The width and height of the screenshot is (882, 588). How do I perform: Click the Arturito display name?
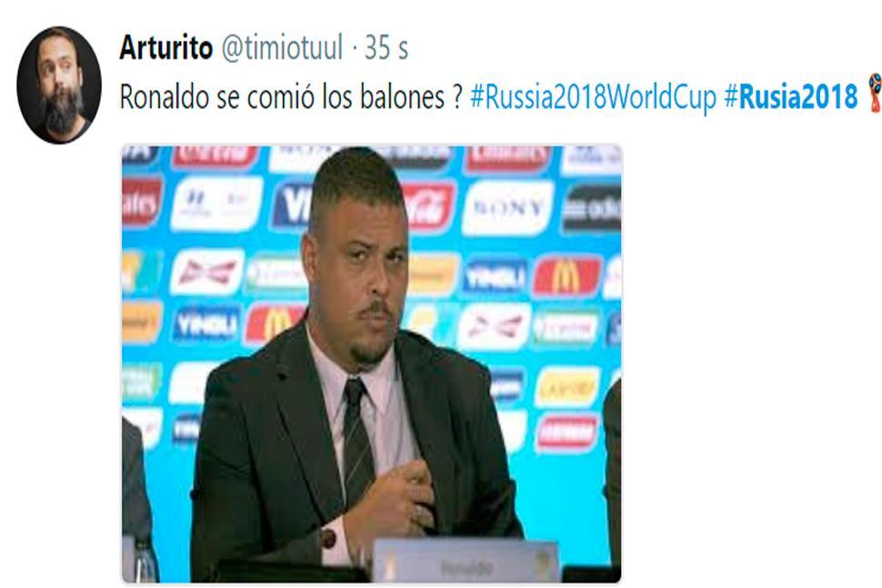[165, 47]
